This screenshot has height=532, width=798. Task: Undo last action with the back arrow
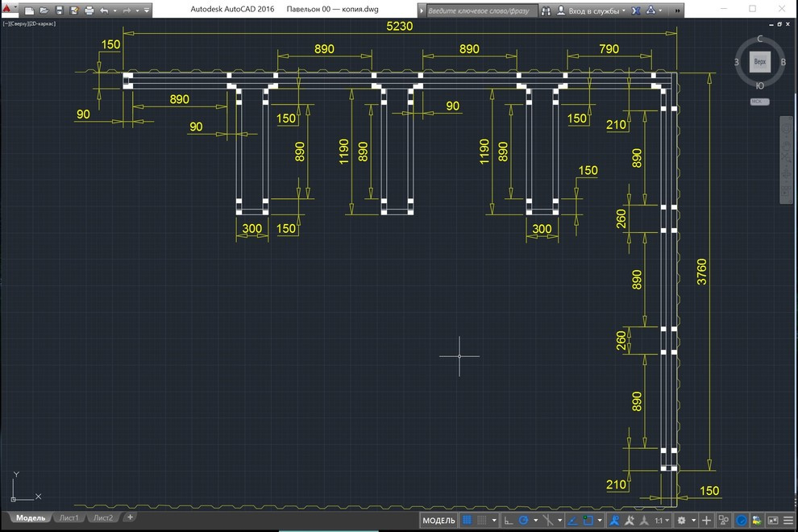tap(104, 10)
